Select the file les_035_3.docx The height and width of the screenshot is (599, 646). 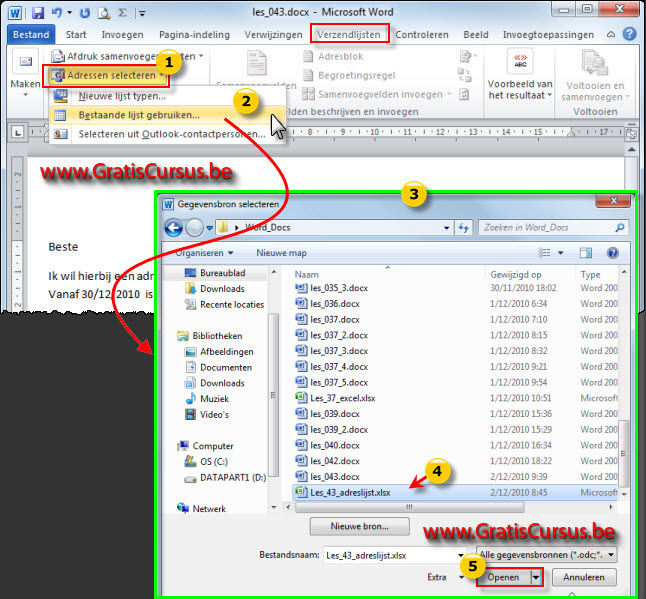coord(455,288)
